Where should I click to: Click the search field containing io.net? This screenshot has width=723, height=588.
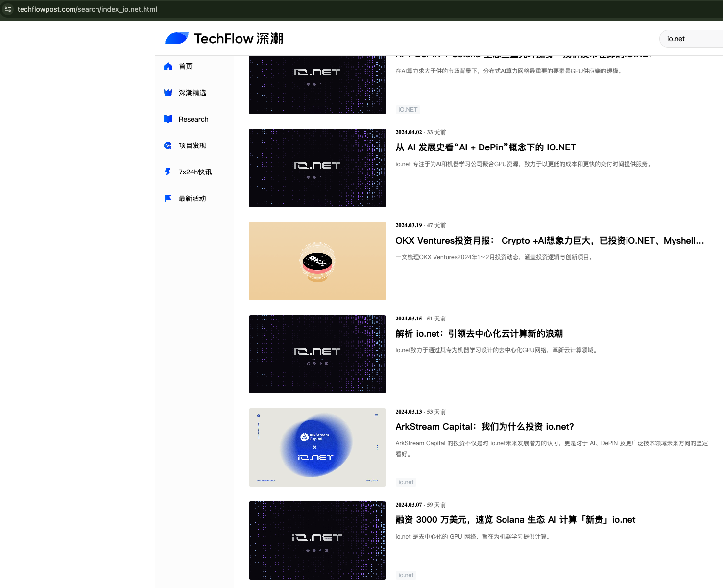(691, 39)
